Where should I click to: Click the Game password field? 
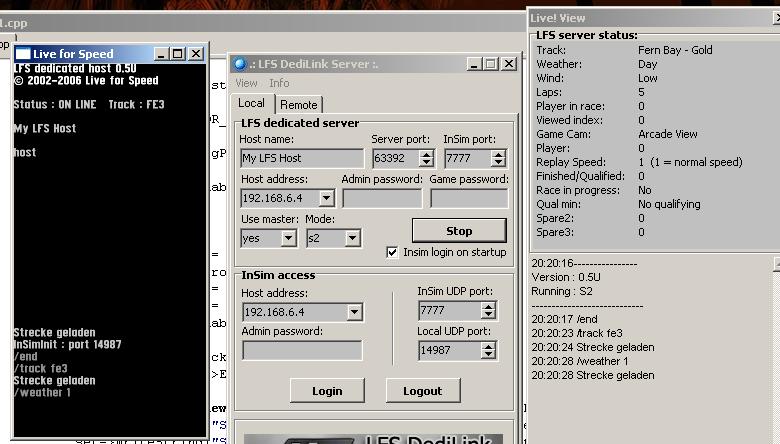[x=469, y=198]
